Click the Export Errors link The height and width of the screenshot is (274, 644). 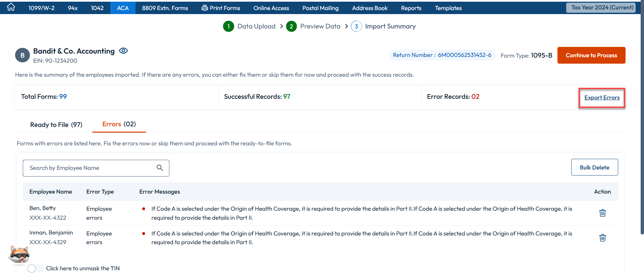(602, 97)
